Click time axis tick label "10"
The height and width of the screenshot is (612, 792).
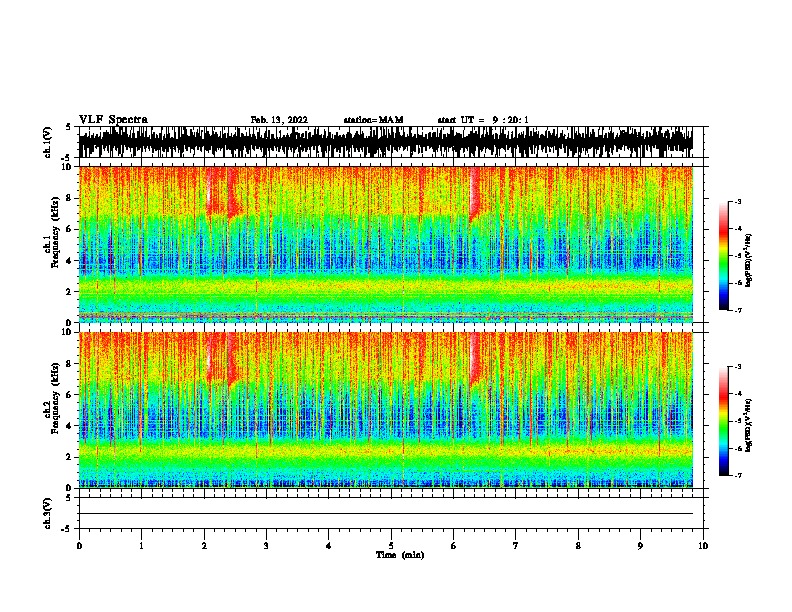click(703, 546)
